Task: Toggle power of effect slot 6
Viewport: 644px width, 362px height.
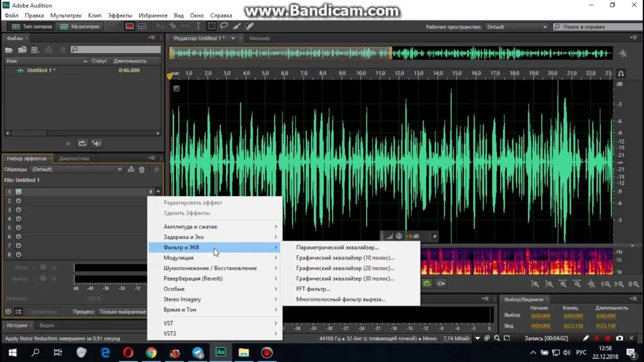Action: [x=19, y=236]
